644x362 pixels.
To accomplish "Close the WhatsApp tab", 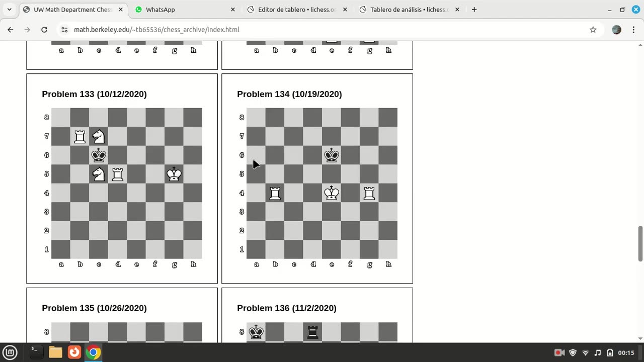I will coord(232,10).
